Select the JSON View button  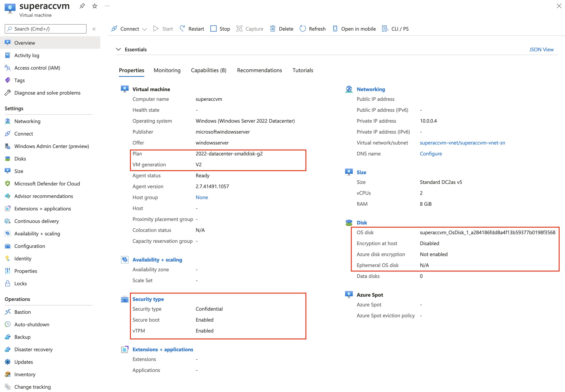pos(541,49)
